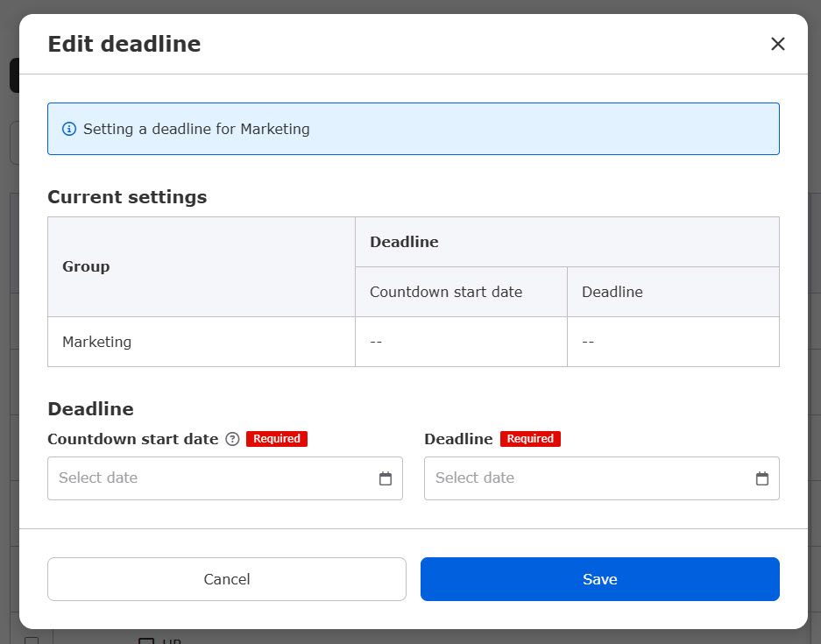Click the help icon beside Countdown start date
821x644 pixels.
pos(232,439)
